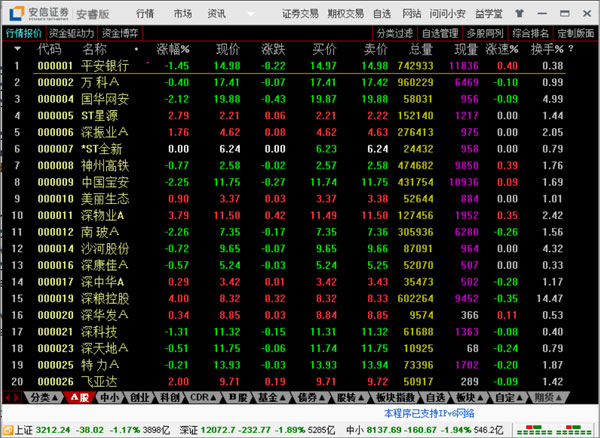Click the 分类过滤 button
Viewport: 600px width, 438px height.
tap(395, 33)
